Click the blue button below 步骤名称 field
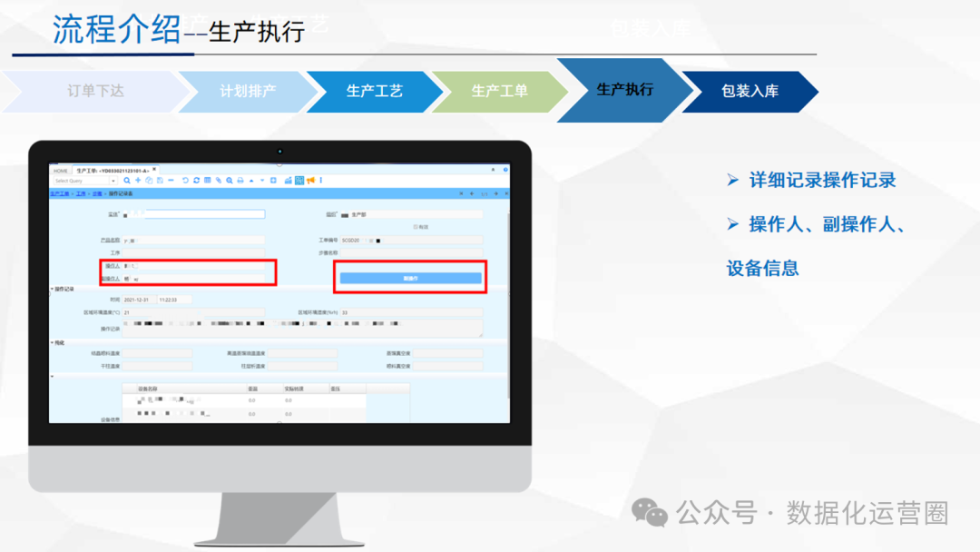The width and height of the screenshot is (980, 552). (411, 278)
